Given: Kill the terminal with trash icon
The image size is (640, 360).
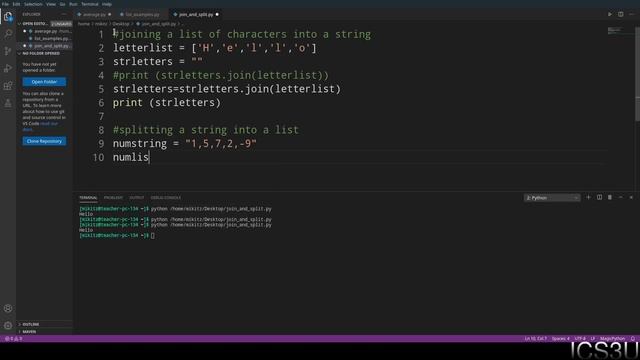Looking at the screenshot, I should (x=610, y=198).
